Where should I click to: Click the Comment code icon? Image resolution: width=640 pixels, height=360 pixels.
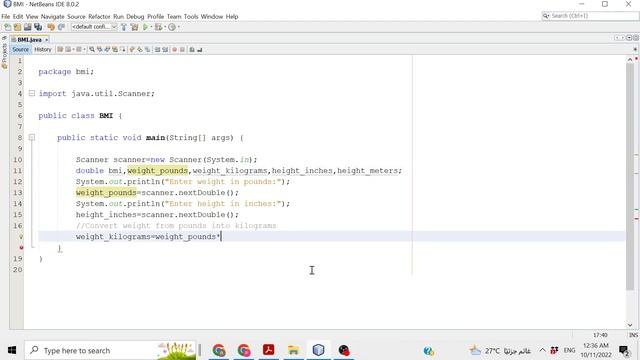192,49
